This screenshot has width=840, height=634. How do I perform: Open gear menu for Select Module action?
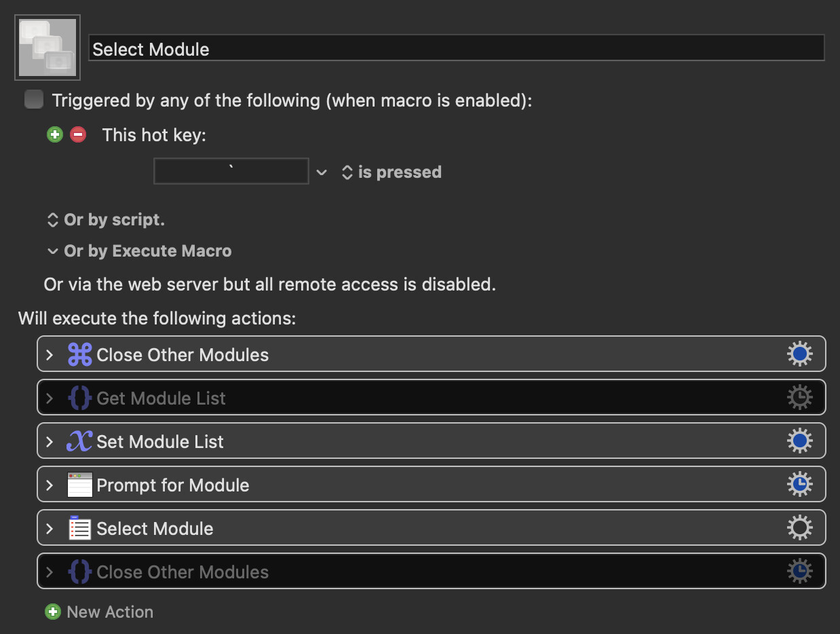point(799,529)
